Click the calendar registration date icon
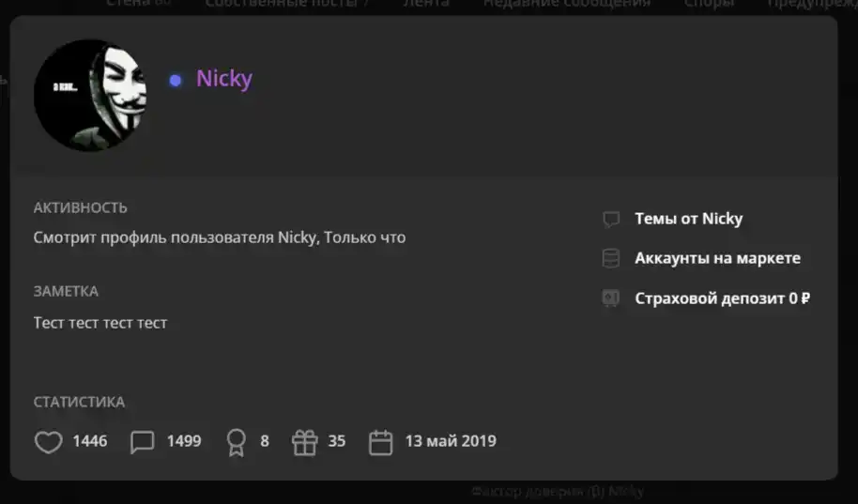Screen dimensions: 858x504 coord(380,442)
